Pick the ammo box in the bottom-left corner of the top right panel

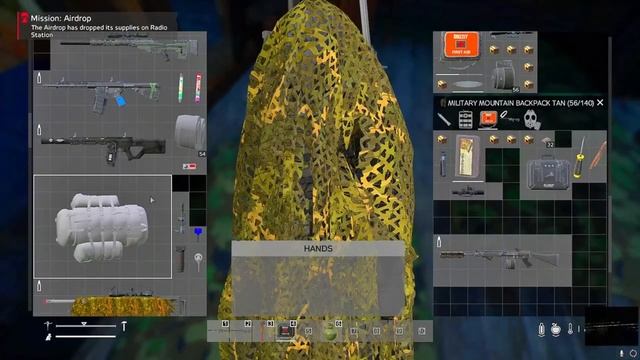tap(442, 84)
